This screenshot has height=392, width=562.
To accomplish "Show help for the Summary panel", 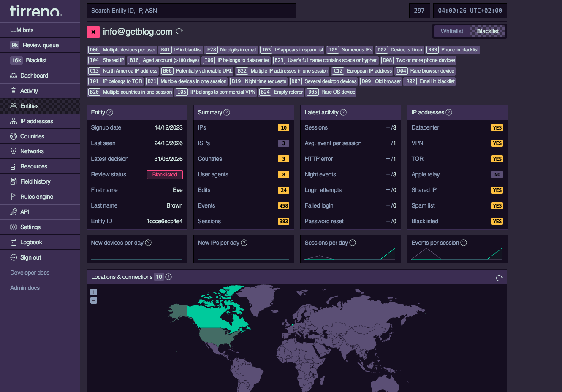I will point(227,112).
